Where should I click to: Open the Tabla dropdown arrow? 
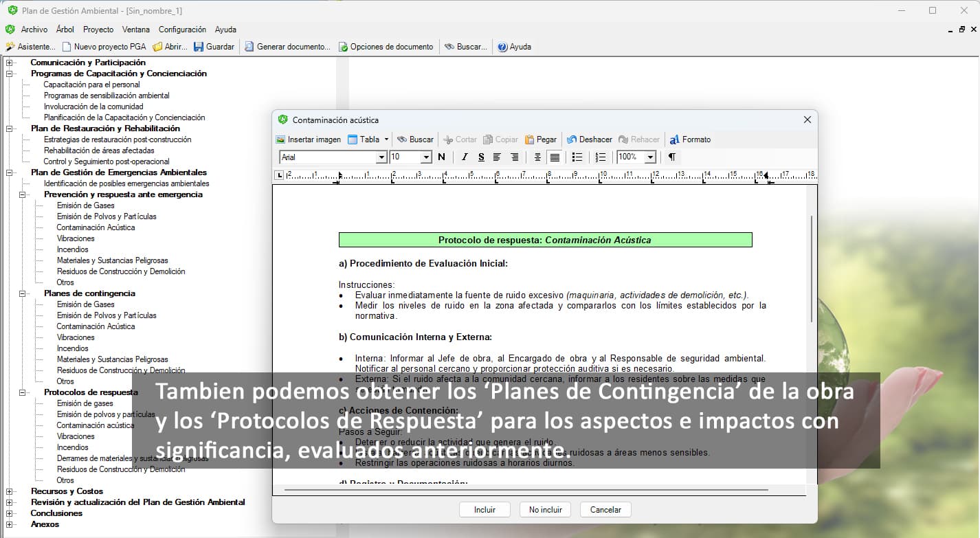click(x=386, y=139)
